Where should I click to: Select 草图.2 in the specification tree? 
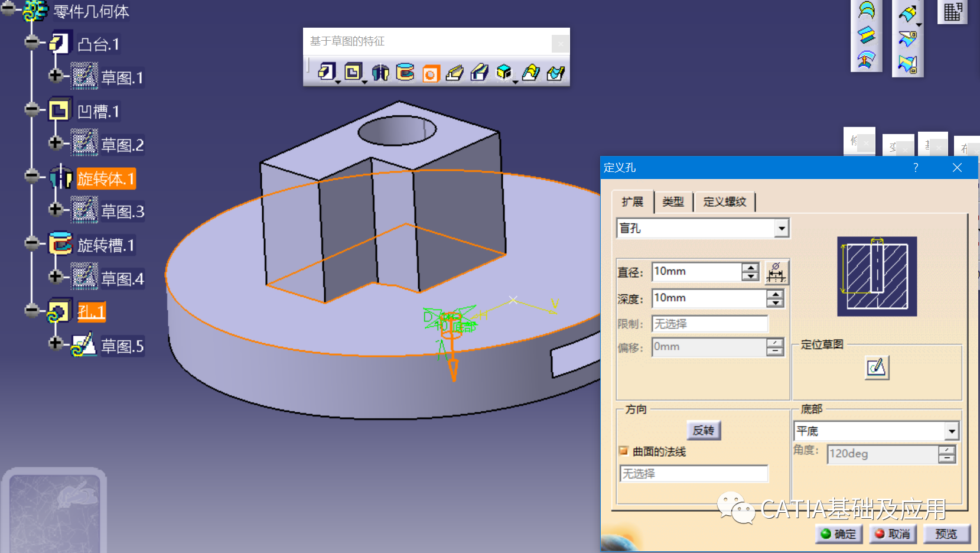122,145
